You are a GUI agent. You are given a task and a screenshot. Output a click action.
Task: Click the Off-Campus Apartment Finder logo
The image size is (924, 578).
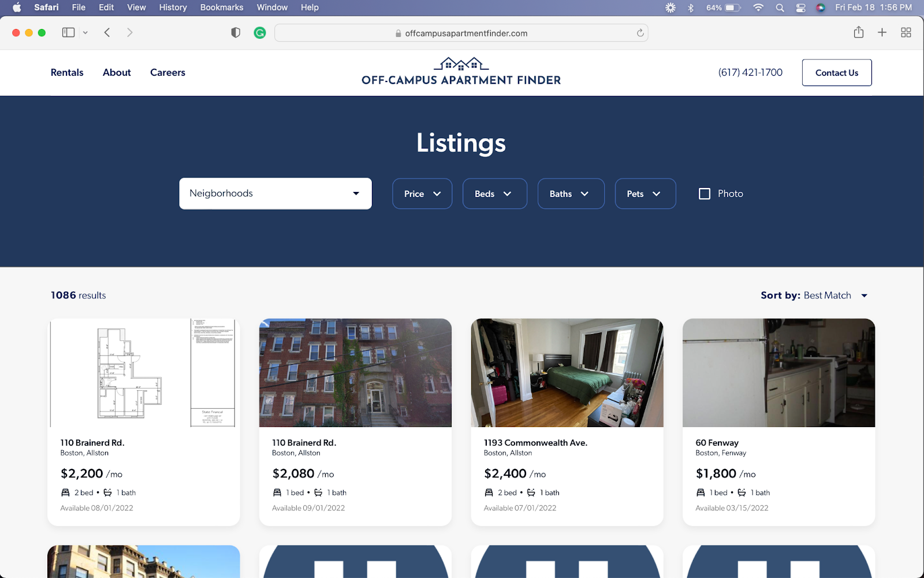(x=461, y=72)
